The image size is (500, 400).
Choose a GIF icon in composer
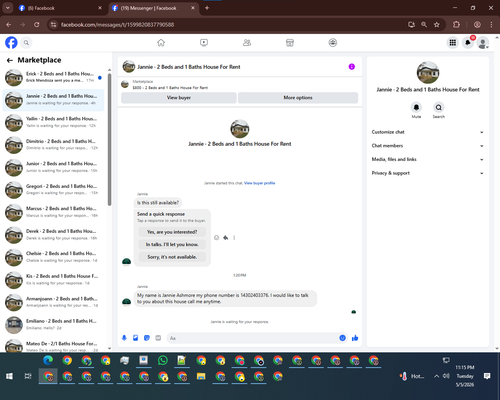[x=158, y=338]
